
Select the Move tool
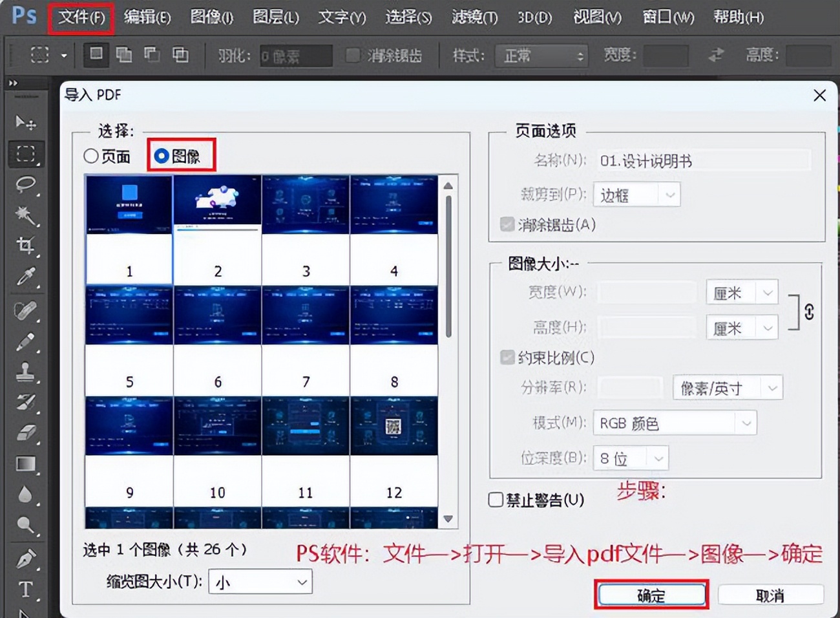pyautogui.click(x=26, y=123)
